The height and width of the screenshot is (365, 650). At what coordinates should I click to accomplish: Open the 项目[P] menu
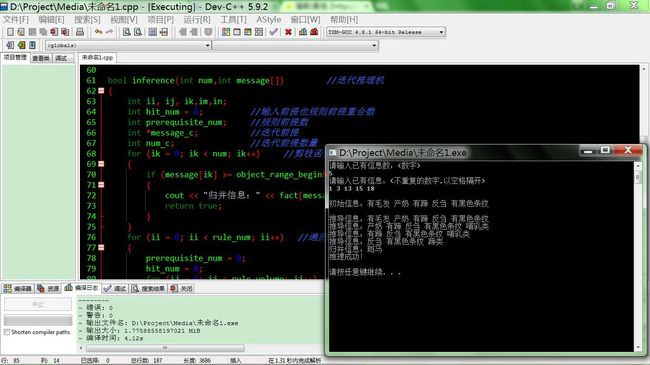click(x=160, y=19)
